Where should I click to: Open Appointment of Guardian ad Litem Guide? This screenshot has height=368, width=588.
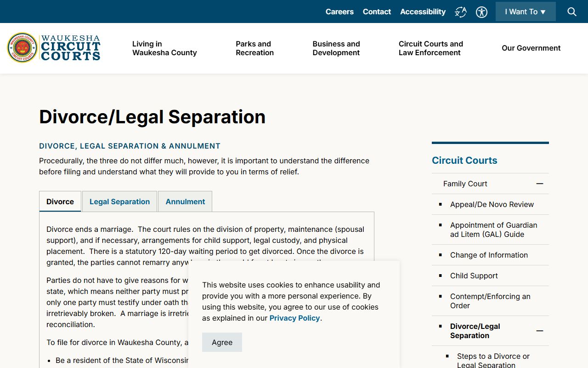point(494,230)
